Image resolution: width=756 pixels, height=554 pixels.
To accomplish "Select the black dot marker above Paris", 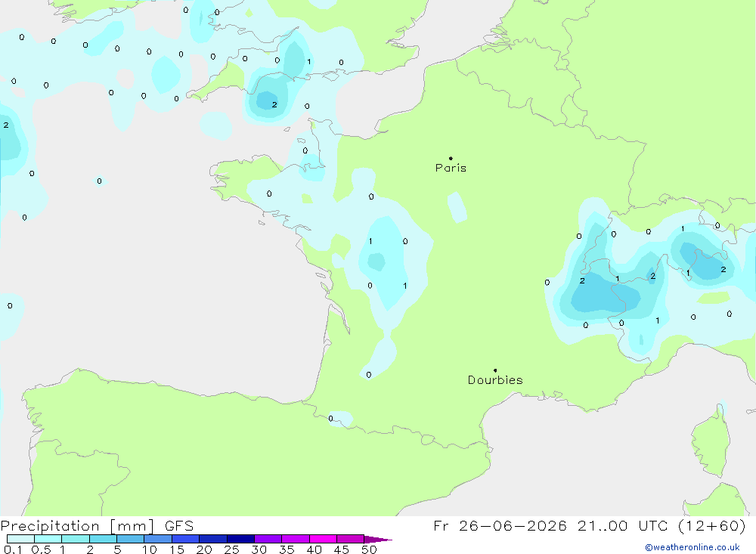I will [451, 158].
